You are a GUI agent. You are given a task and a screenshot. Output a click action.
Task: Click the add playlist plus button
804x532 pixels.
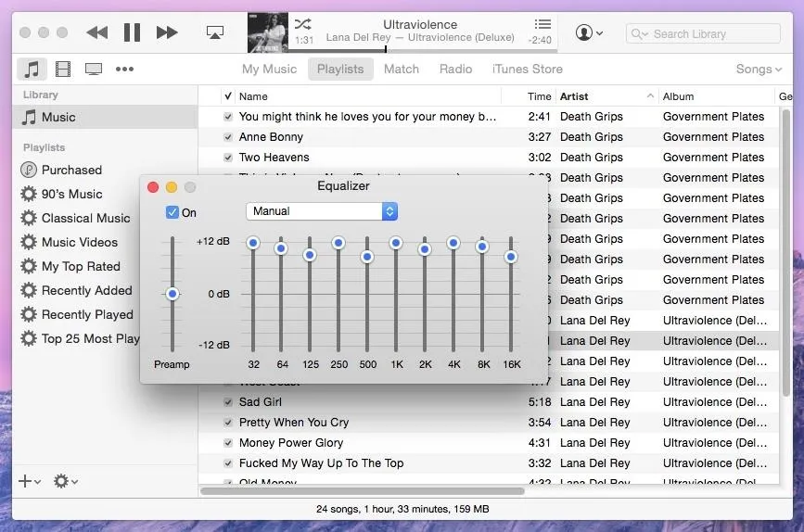coord(30,481)
